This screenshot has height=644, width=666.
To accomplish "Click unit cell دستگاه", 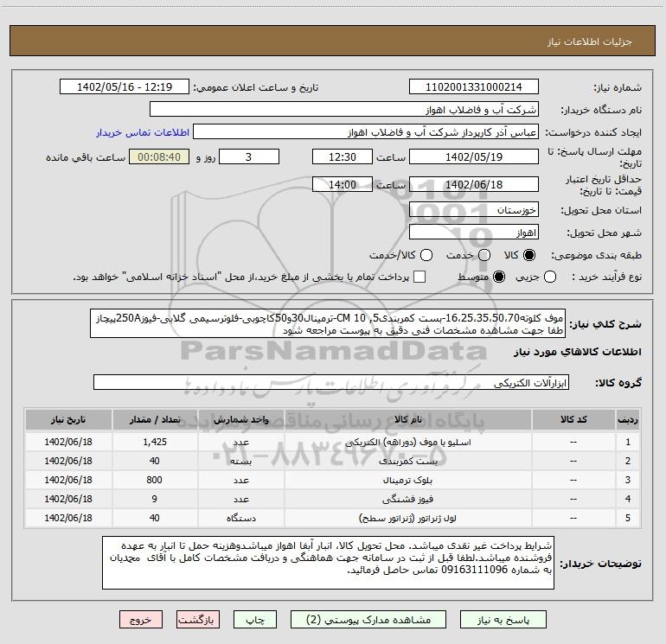I will point(240,518).
